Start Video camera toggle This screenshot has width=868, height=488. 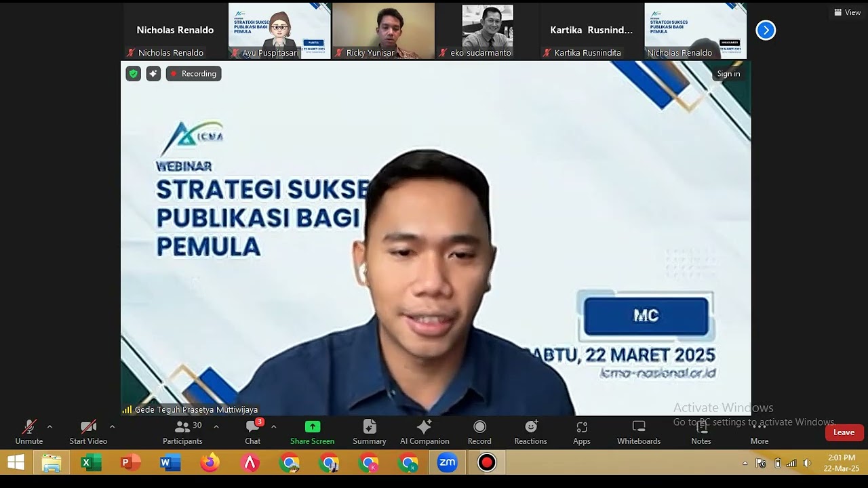88,432
